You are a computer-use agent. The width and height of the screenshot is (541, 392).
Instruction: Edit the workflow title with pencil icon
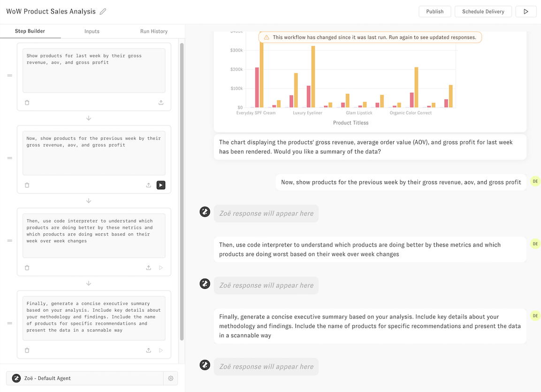(103, 11)
